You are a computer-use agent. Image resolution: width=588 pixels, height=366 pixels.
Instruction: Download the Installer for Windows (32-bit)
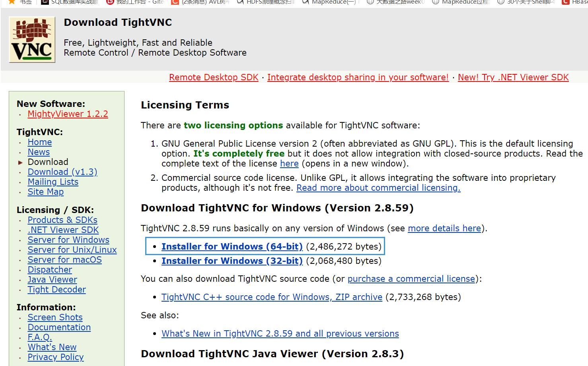click(232, 261)
